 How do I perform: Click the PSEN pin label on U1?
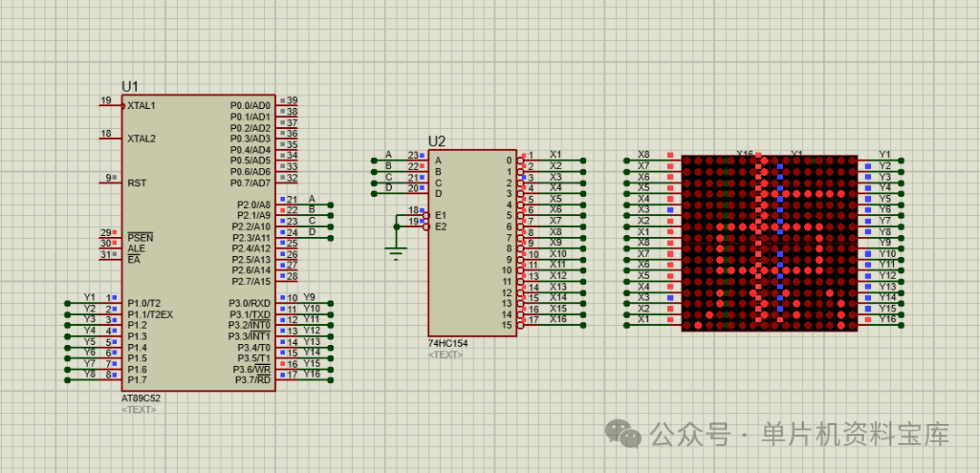[x=140, y=238]
